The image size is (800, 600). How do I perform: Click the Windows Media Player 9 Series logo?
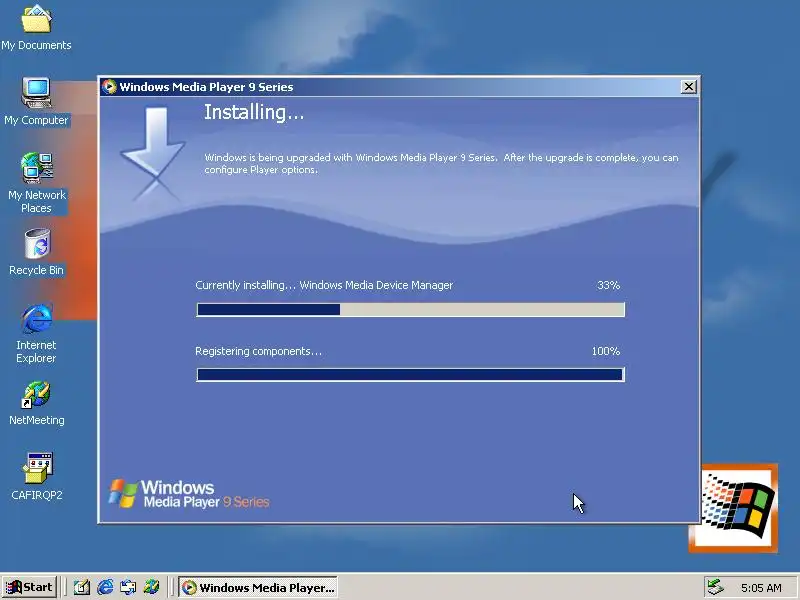189,494
